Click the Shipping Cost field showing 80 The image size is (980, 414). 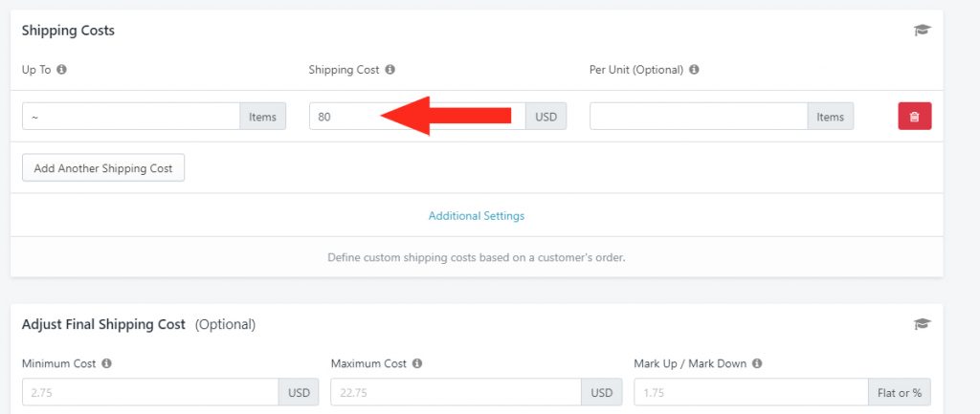pos(417,116)
